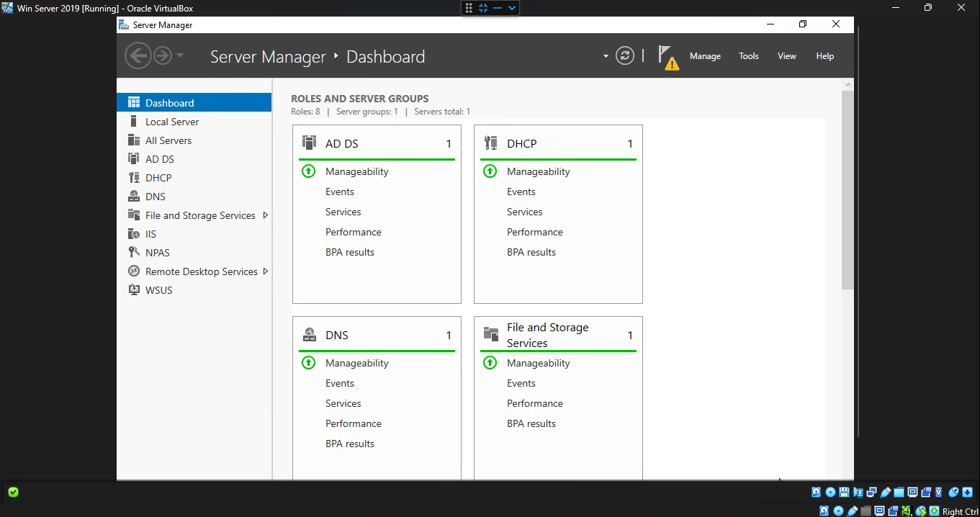Select Local Server in the sidebar

(194, 122)
